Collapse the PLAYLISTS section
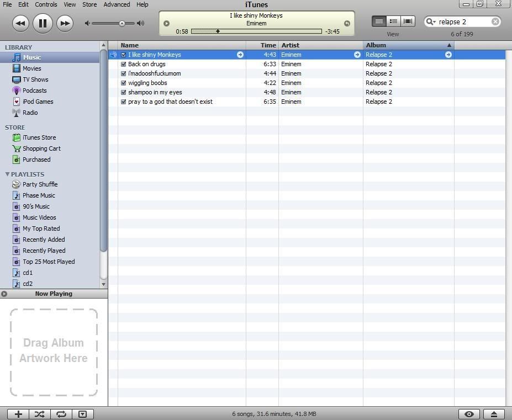This screenshot has width=512, height=420. (x=7, y=174)
